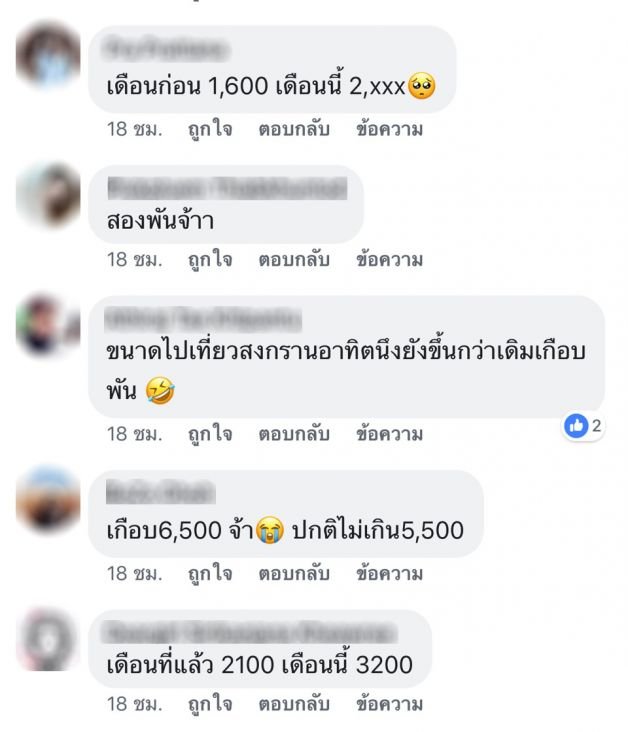
Task: Message the author of the 1,600 comment
Action: coord(389,129)
